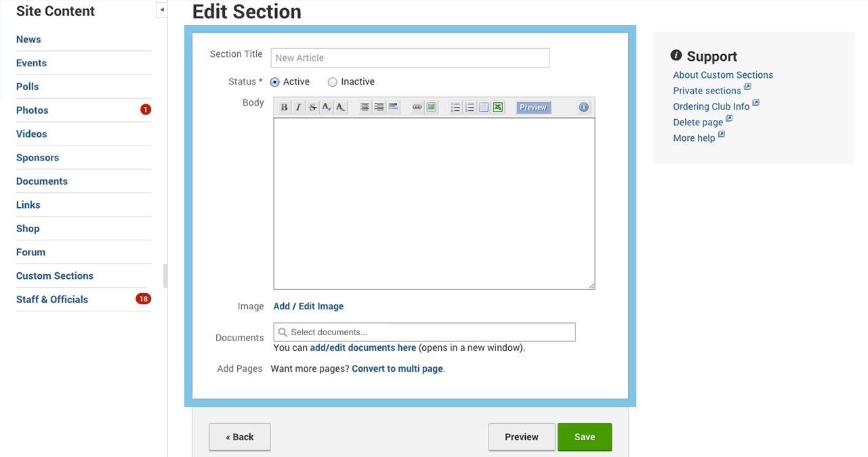This screenshot has height=457, width=868.
Task: Open the font size dropdown icon
Action: click(327, 108)
